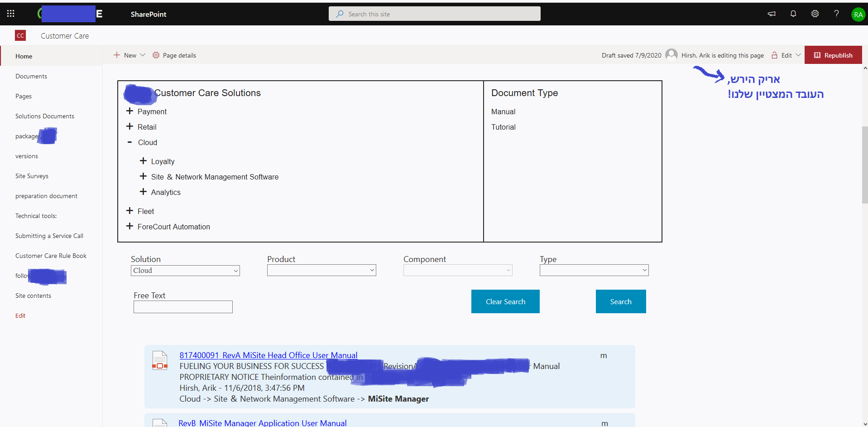The height and width of the screenshot is (427, 868).
Task: Click the MiSite Manager breadcrumb text
Action: pos(398,399)
